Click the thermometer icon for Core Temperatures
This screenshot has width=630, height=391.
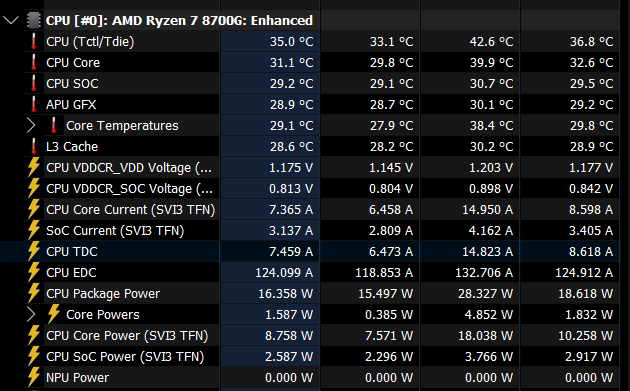(x=54, y=125)
